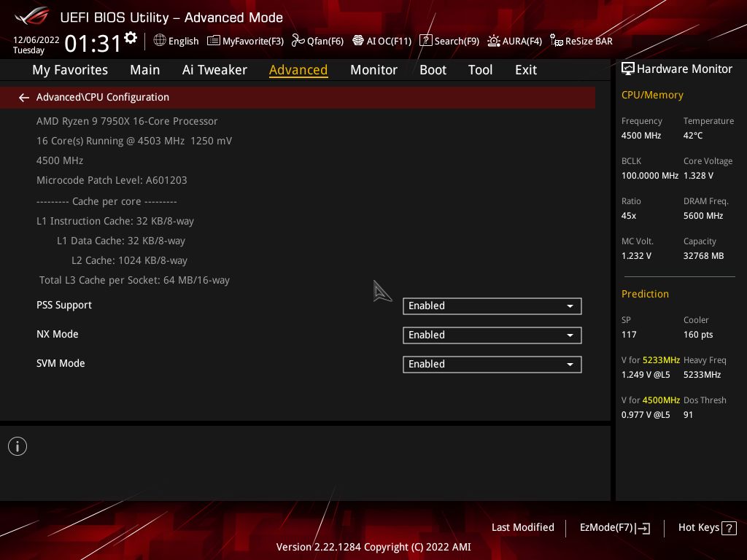Click the EzMode exit arrow icon
The width and height of the screenshot is (747, 560).
pos(643,528)
